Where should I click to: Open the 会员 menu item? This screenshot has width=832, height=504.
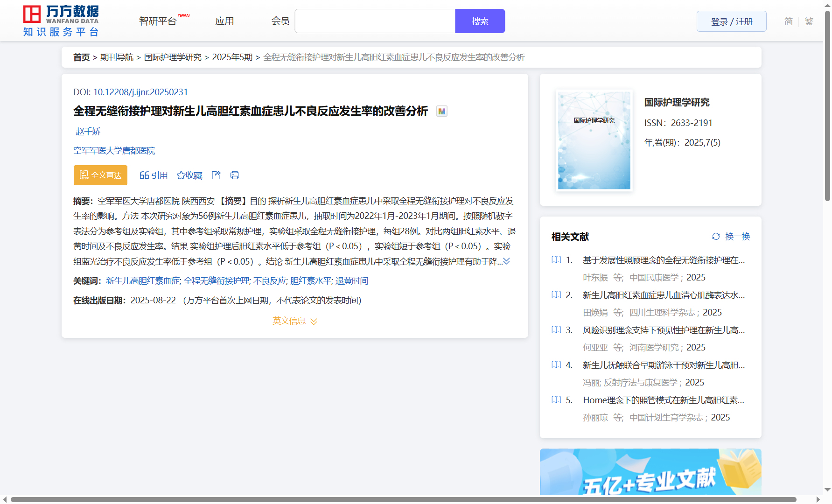click(x=280, y=21)
